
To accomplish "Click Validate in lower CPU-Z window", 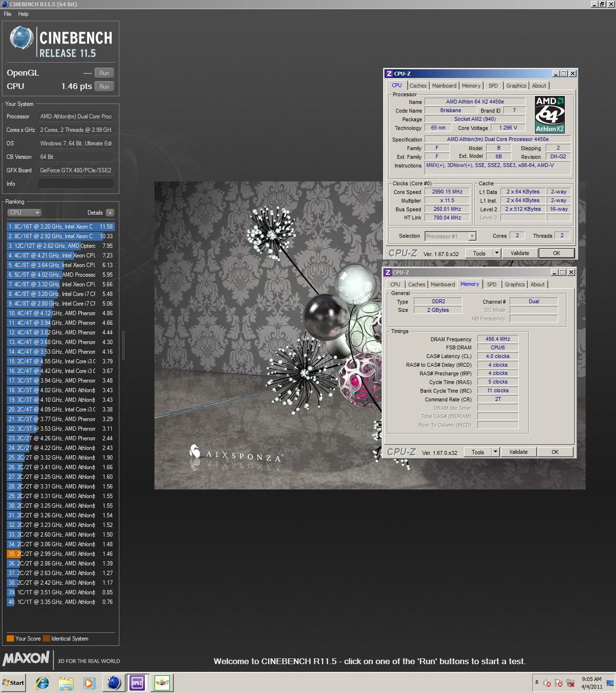I will pyautogui.click(x=518, y=452).
